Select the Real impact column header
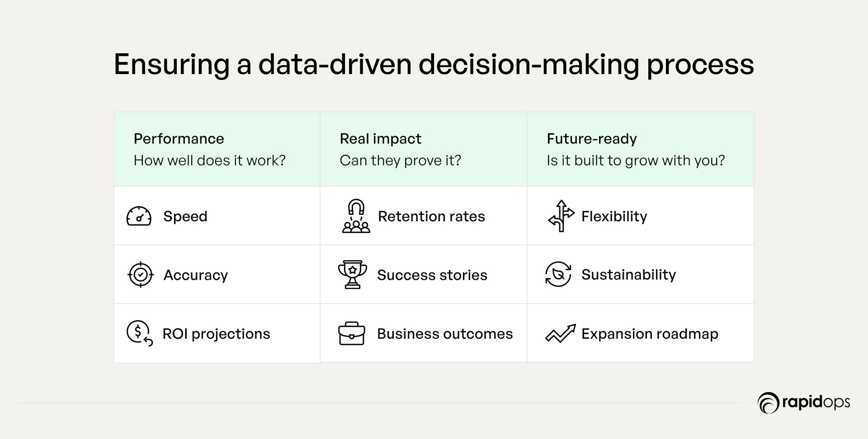The width and height of the screenshot is (868, 439). coord(381,139)
